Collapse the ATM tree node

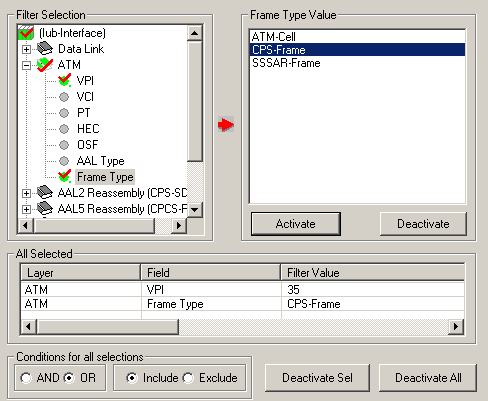click(x=26, y=65)
